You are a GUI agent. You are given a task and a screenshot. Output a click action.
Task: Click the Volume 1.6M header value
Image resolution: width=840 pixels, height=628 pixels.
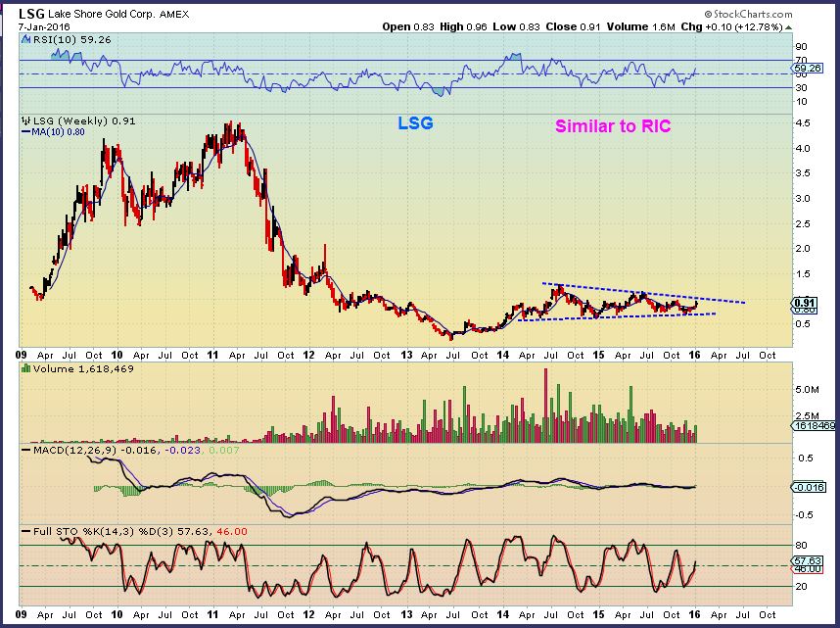point(640,26)
